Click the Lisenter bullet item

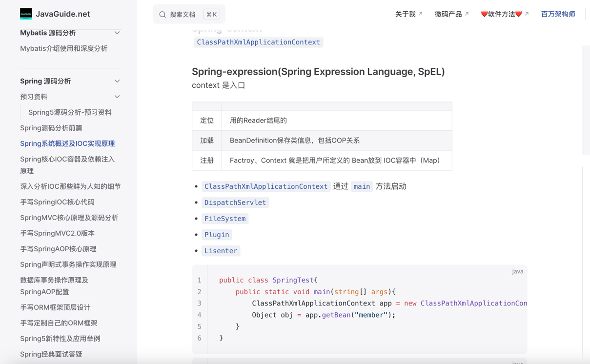click(x=221, y=251)
